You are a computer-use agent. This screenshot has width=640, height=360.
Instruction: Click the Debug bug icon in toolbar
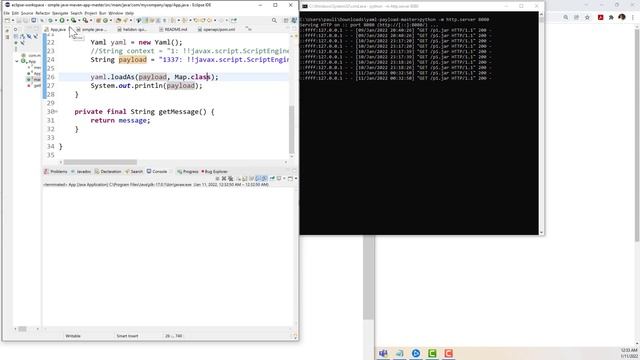(50, 20)
